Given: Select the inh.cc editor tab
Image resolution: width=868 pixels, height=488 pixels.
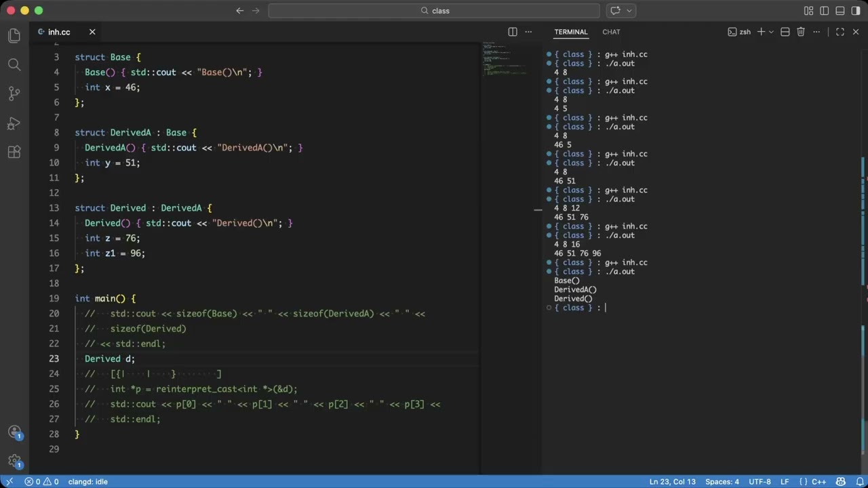Looking at the screenshot, I should click(x=59, y=32).
